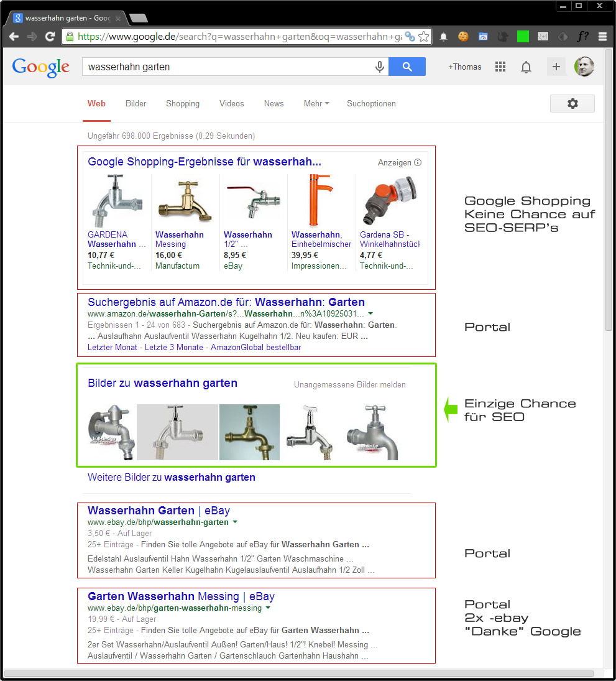Bookmark page with the star icon
This screenshot has width=616, height=681.
424,37
